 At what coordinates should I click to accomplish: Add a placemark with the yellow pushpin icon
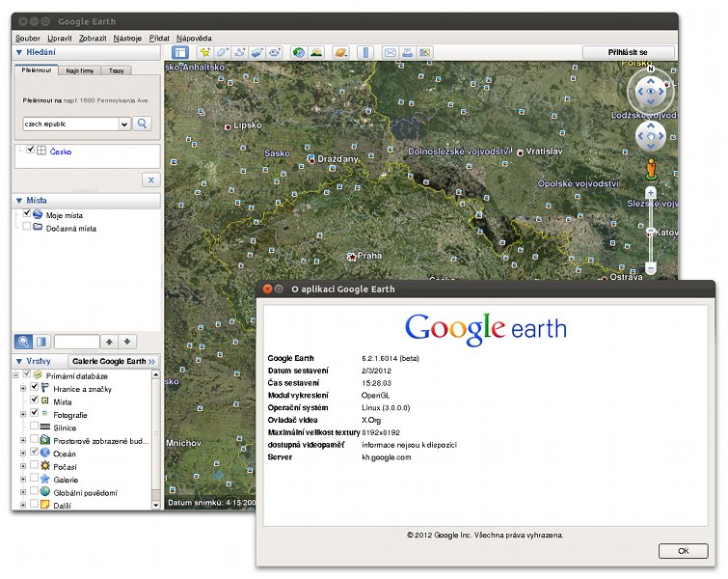tap(204, 52)
